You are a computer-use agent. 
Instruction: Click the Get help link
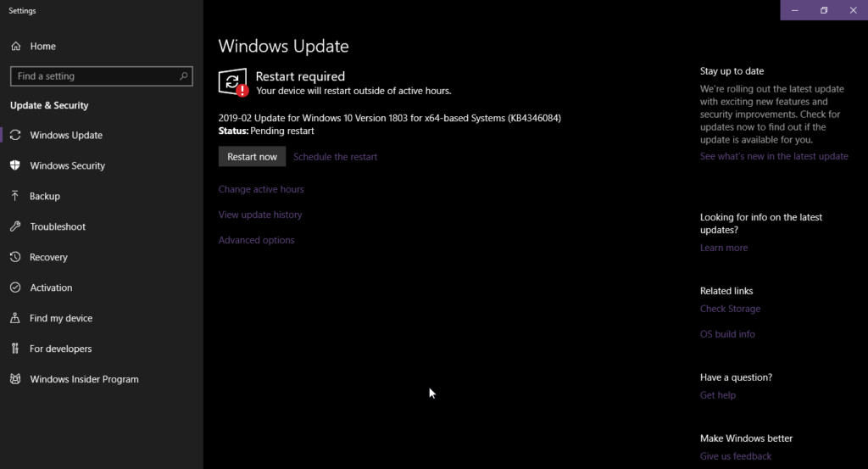(717, 395)
